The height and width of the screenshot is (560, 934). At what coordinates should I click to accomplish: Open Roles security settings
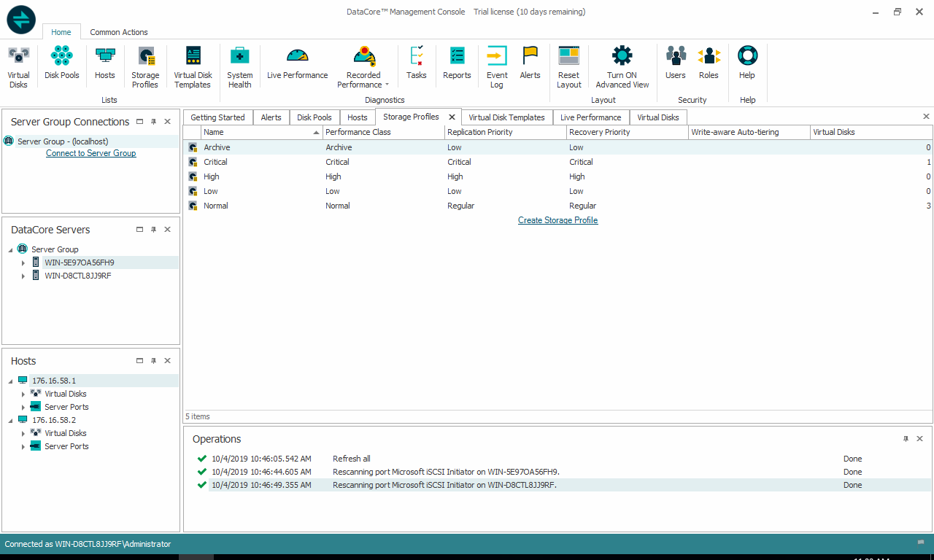coord(709,63)
